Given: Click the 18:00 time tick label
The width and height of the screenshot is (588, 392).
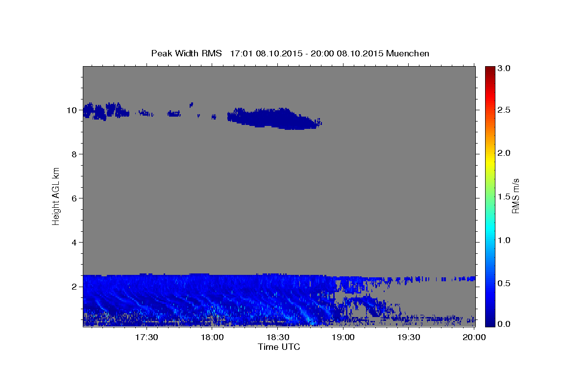Looking at the screenshot, I should pos(212,337).
